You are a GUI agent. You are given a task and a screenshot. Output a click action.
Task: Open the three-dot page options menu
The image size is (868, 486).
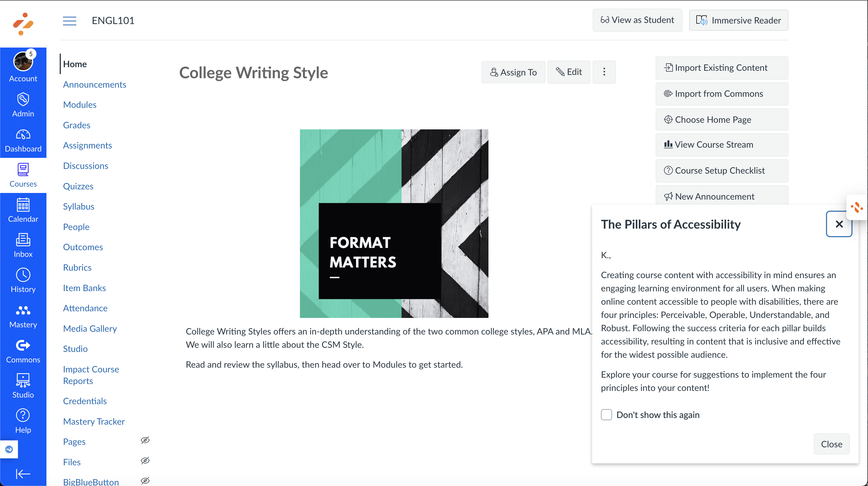tap(604, 72)
